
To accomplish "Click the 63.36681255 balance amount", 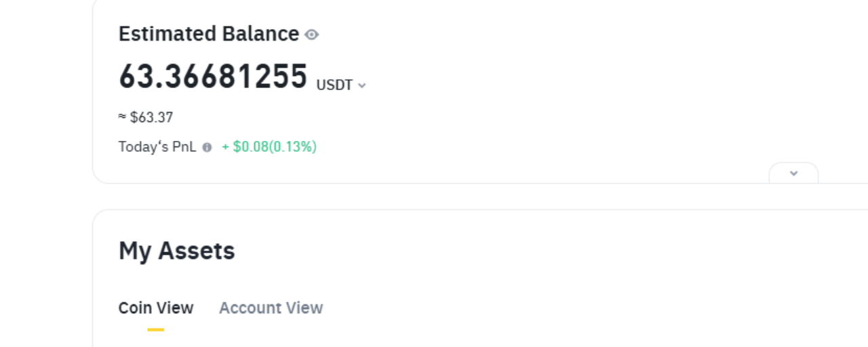I will pyautogui.click(x=213, y=77).
